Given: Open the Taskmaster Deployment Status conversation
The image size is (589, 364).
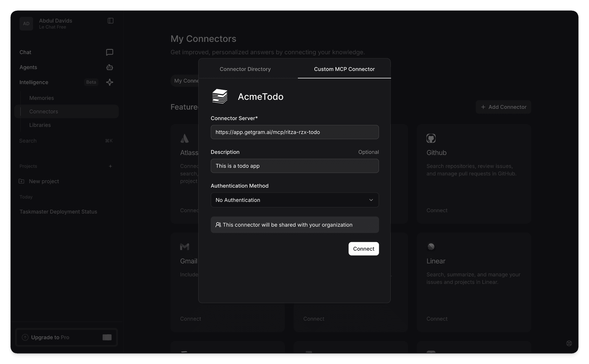Looking at the screenshot, I should click(x=58, y=211).
